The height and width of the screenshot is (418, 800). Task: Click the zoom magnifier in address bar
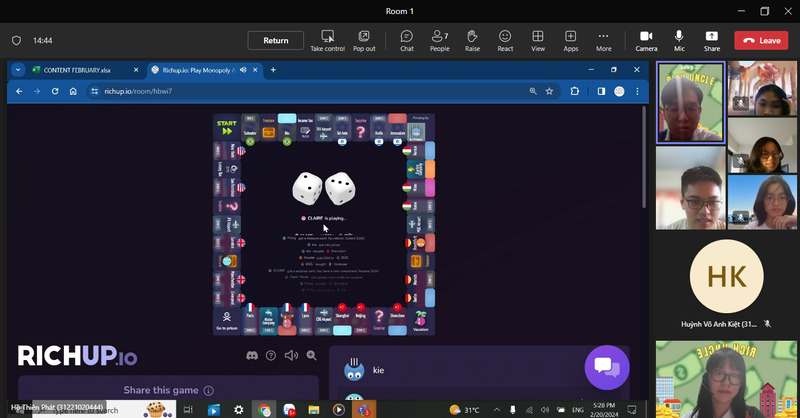coord(533,91)
